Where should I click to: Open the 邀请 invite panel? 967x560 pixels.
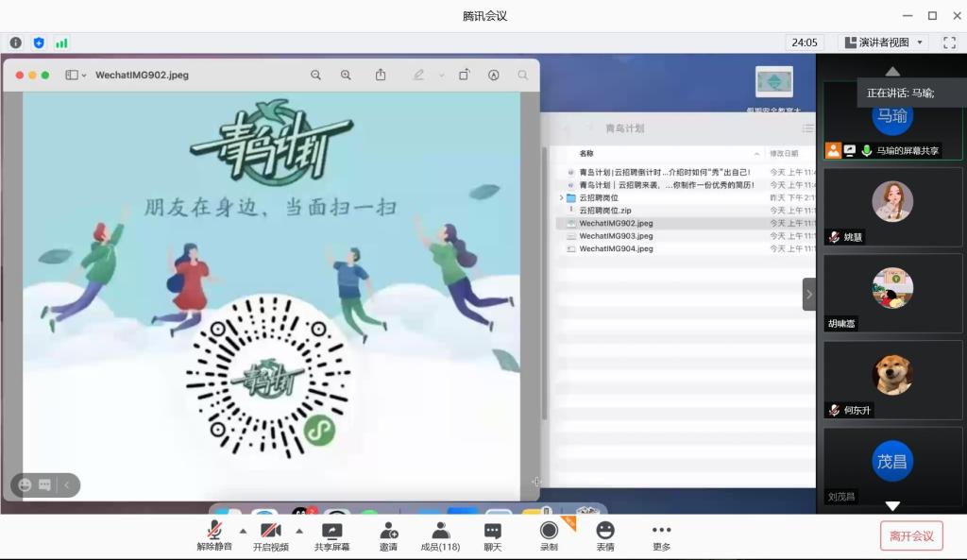click(x=388, y=535)
